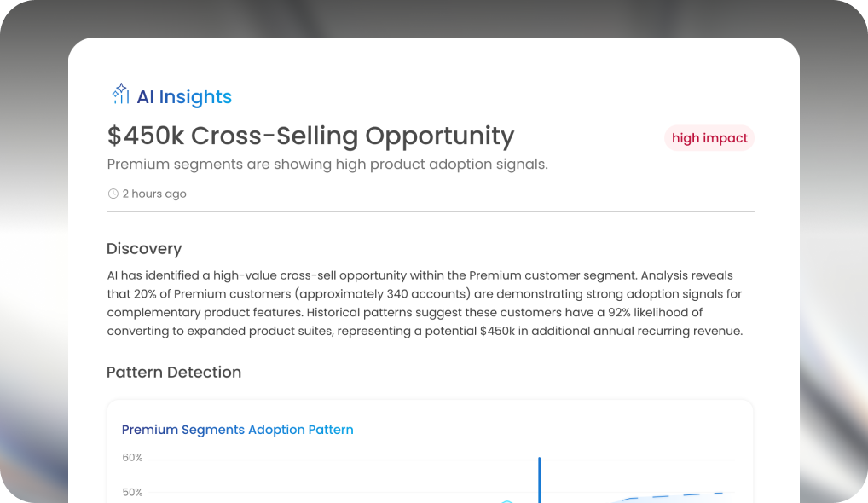This screenshot has height=503, width=868.
Task: Click the 2 hours ago timestamp
Action: click(x=154, y=194)
